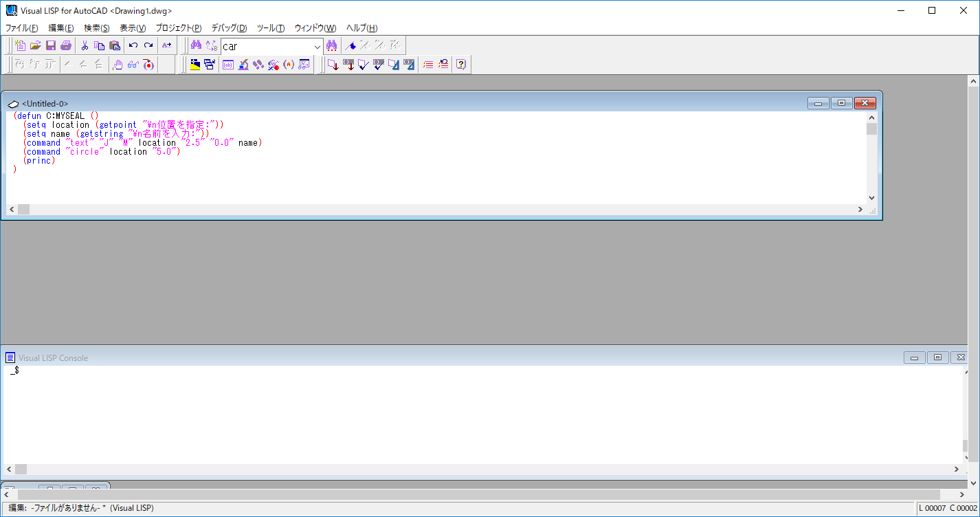
Task: Uncomment block icon
Action: (x=443, y=65)
